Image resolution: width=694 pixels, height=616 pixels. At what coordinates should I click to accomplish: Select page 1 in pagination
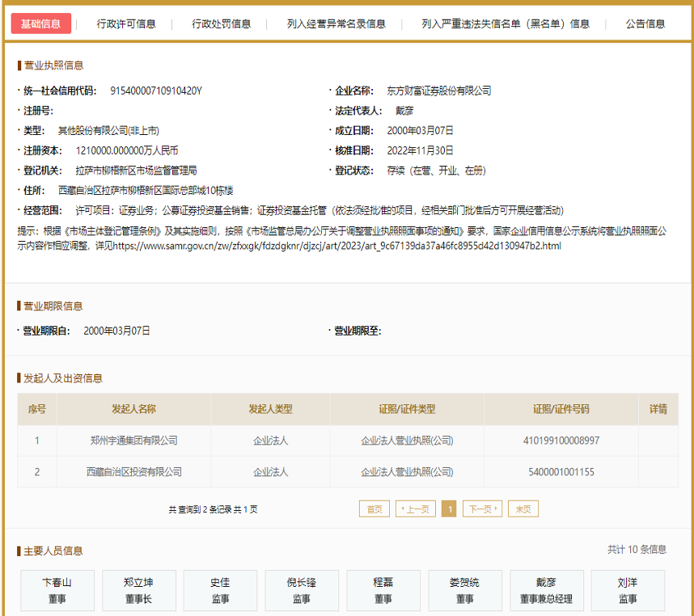click(x=449, y=509)
